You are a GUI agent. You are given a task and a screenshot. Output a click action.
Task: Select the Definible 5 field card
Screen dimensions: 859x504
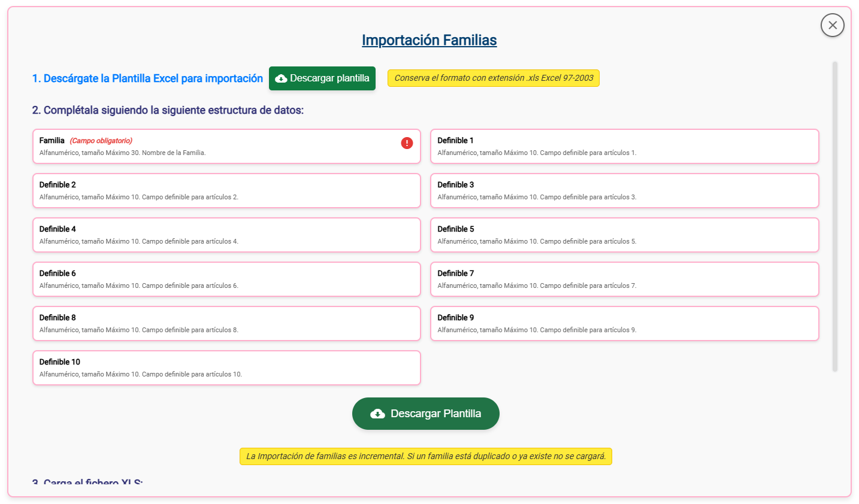click(625, 235)
